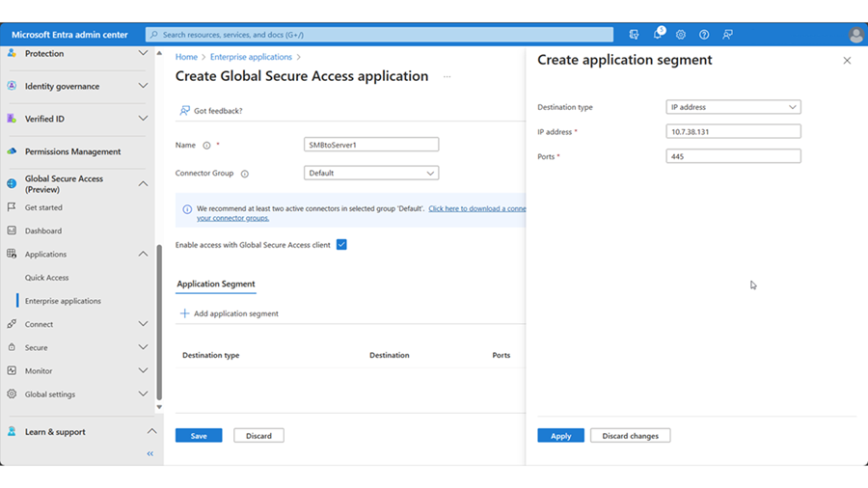Open Quick Access in sidebar

(x=47, y=278)
